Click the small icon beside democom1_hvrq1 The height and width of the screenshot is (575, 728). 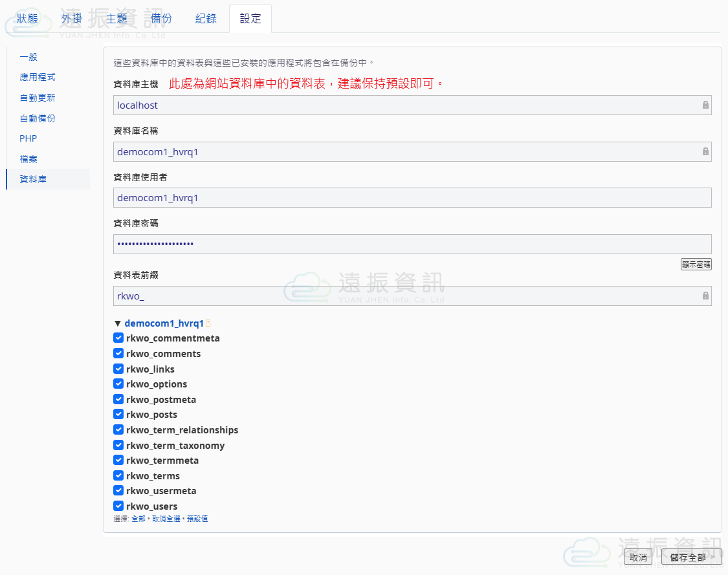[208, 323]
